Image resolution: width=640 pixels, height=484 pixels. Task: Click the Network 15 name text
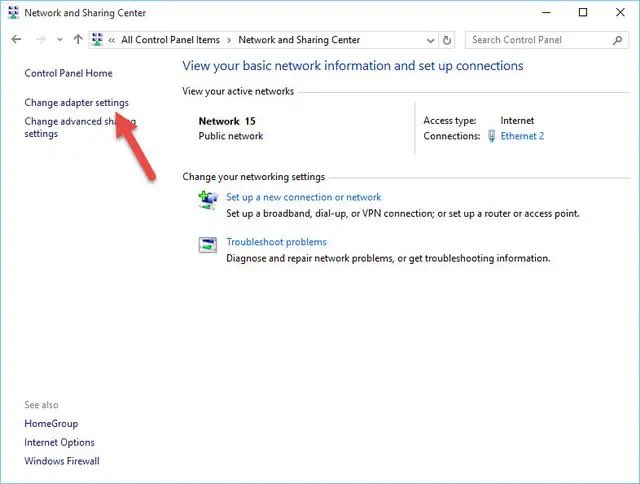[x=227, y=121]
